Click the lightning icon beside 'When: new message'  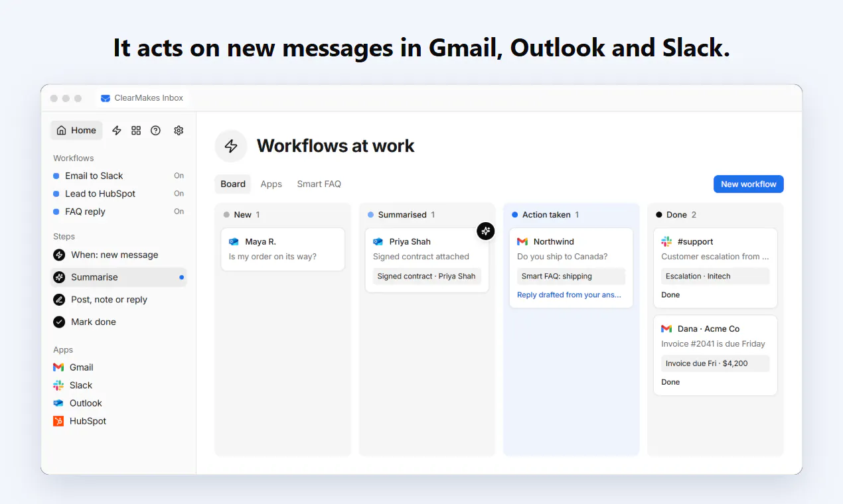point(59,255)
